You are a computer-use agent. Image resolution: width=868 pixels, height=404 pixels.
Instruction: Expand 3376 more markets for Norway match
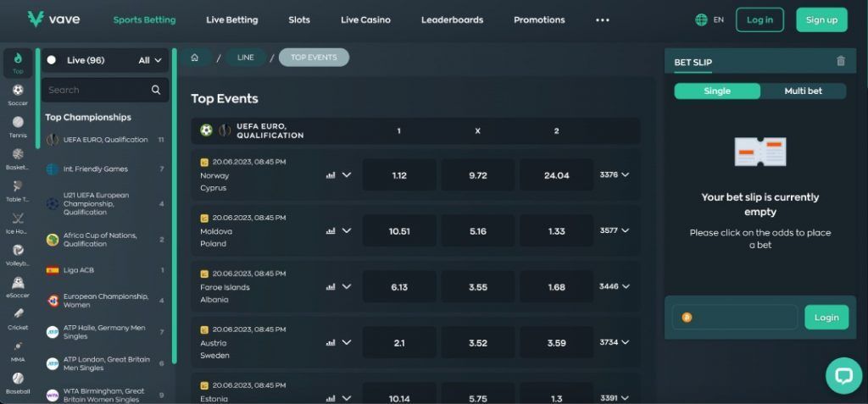click(615, 174)
